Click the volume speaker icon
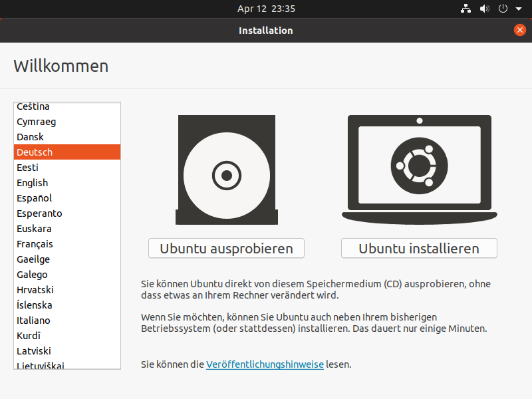This screenshot has height=399, width=532. [x=484, y=9]
